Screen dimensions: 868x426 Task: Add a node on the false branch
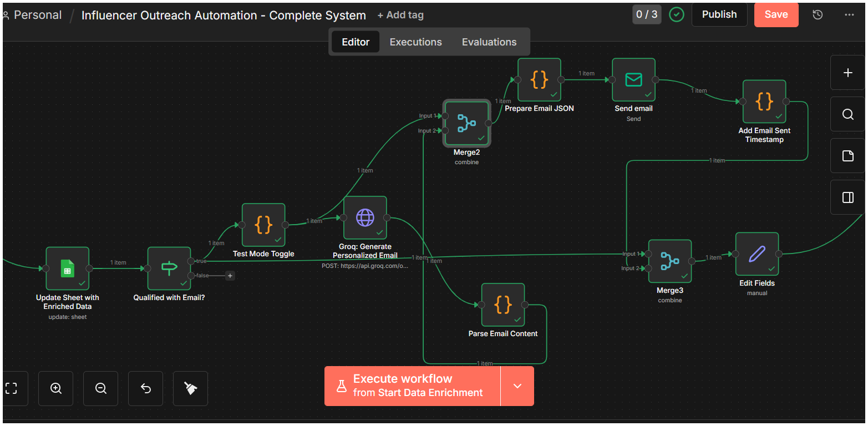point(230,276)
